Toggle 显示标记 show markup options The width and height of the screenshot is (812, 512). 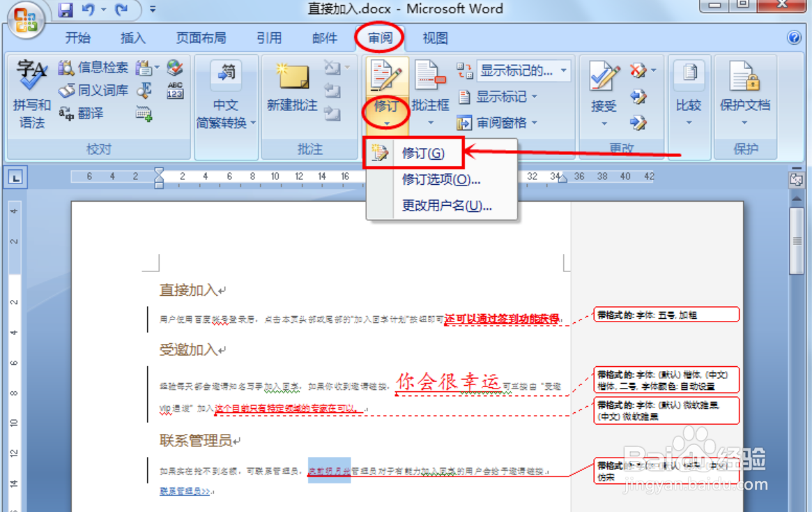tap(501, 98)
